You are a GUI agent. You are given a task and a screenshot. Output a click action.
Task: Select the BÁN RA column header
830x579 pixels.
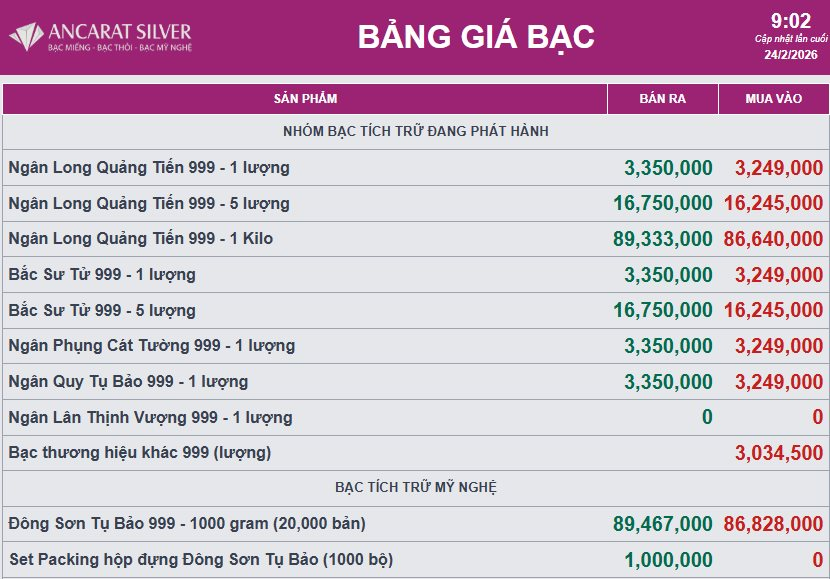click(x=661, y=99)
